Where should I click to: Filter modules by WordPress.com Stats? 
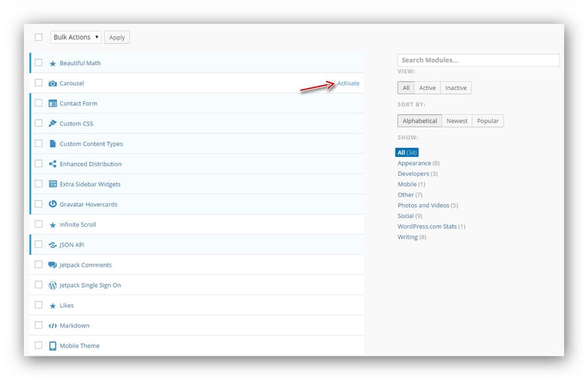pos(431,226)
